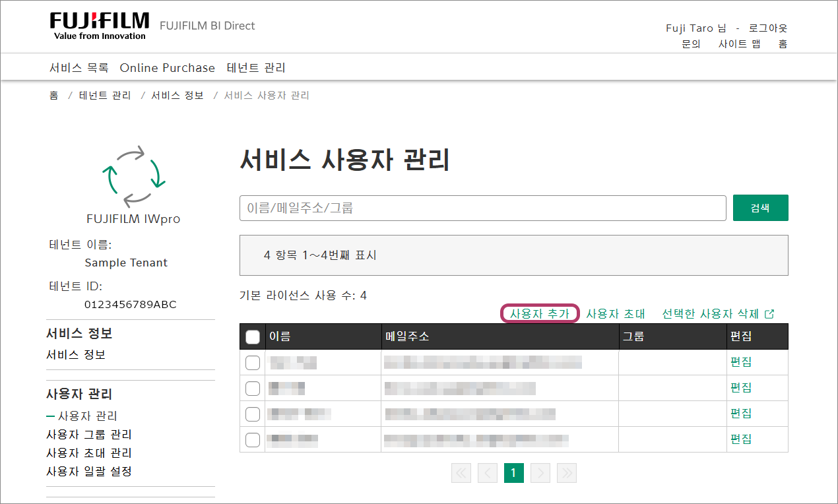Click the 사용자 초대 link
This screenshot has height=504, width=838.
[615, 314]
